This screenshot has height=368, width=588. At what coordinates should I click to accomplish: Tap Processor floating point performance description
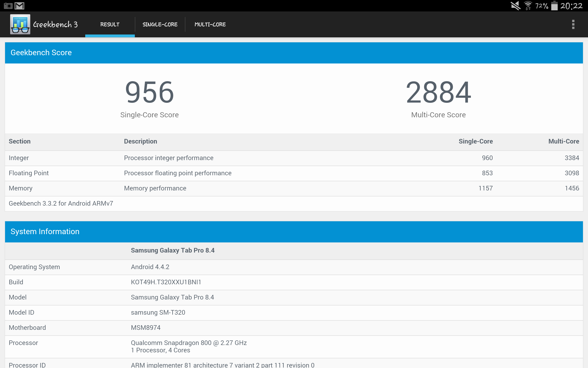[x=178, y=173]
